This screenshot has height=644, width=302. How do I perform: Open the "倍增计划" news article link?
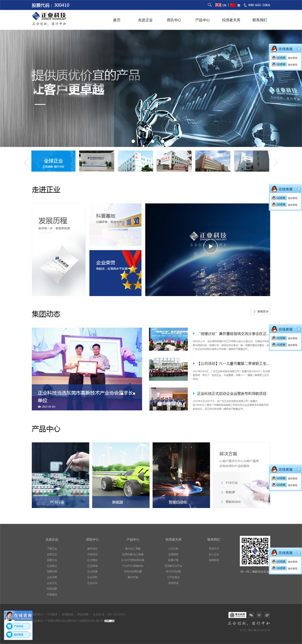(233, 333)
